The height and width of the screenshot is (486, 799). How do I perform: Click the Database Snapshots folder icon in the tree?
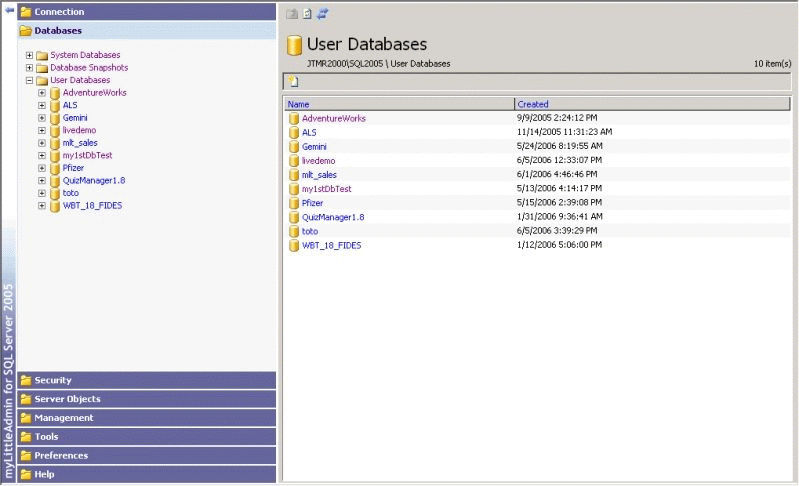coord(42,68)
